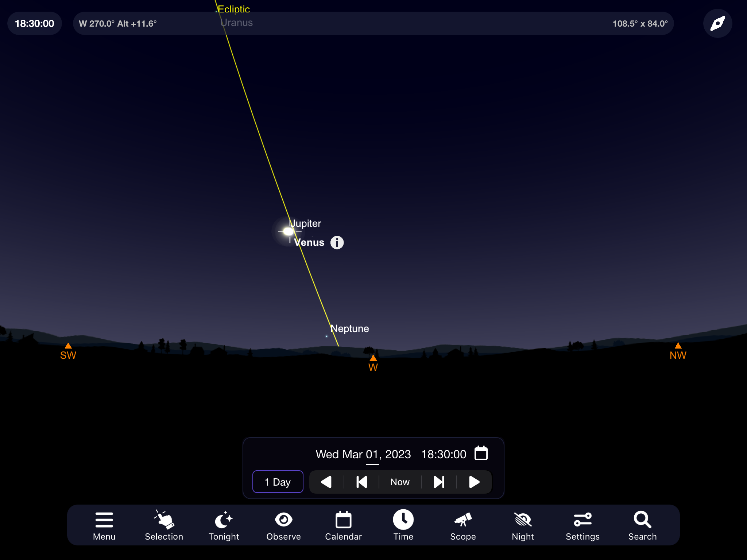Open the compass orientation button
The width and height of the screenshot is (747, 560).
pos(717,24)
